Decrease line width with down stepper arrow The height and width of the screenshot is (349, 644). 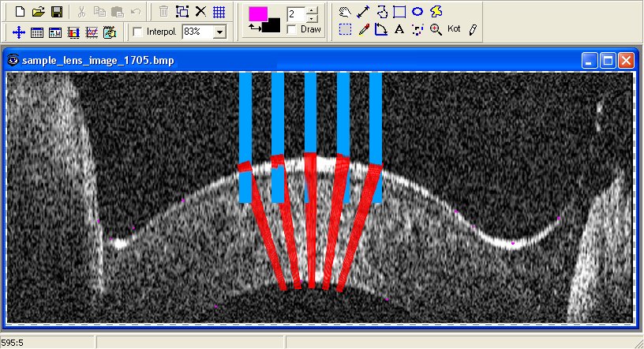[313, 18]
